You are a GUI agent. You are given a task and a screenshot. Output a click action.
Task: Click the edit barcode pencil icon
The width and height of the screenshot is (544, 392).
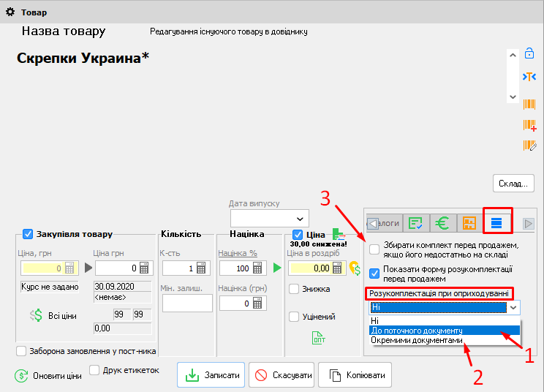coord(529,146)
